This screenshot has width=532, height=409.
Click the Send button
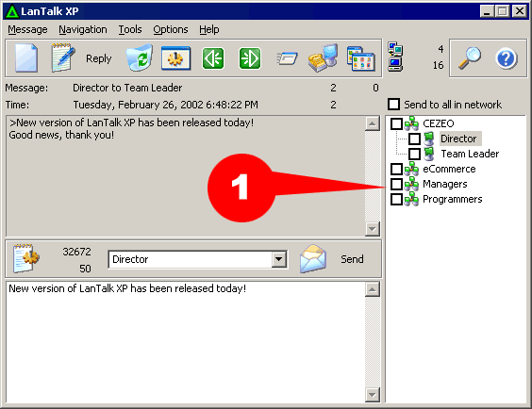click(x=352, y=259)
